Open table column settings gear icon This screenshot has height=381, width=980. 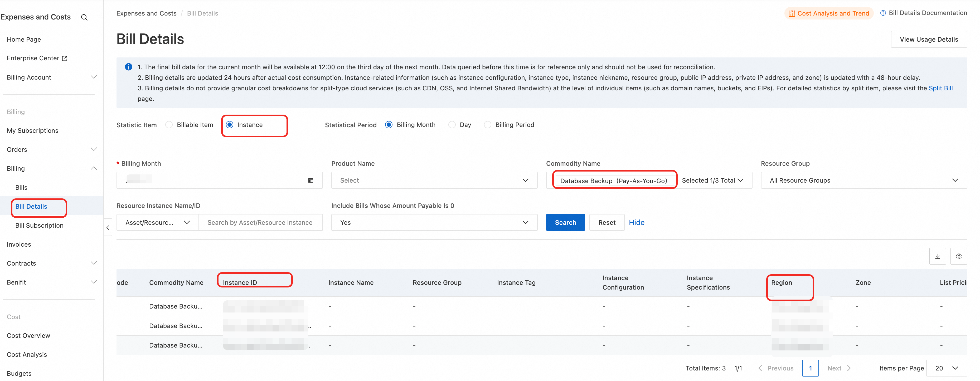(x=959, y=256)
